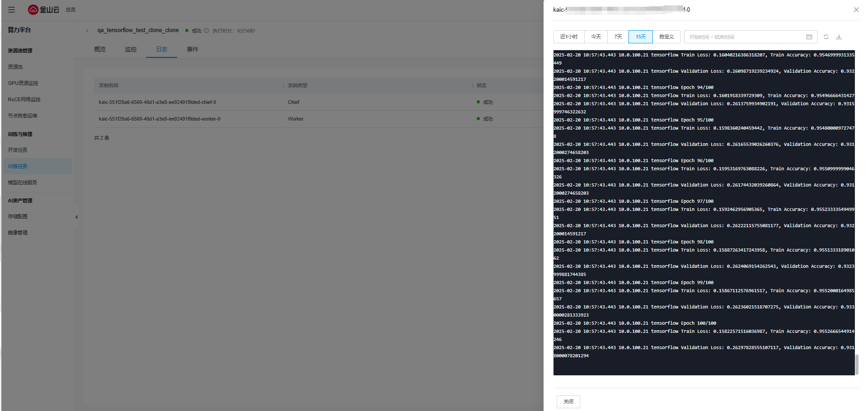The image size is (868, 411).
Task: Click the Chief instance type cell
Action: [x=294, y=102]
